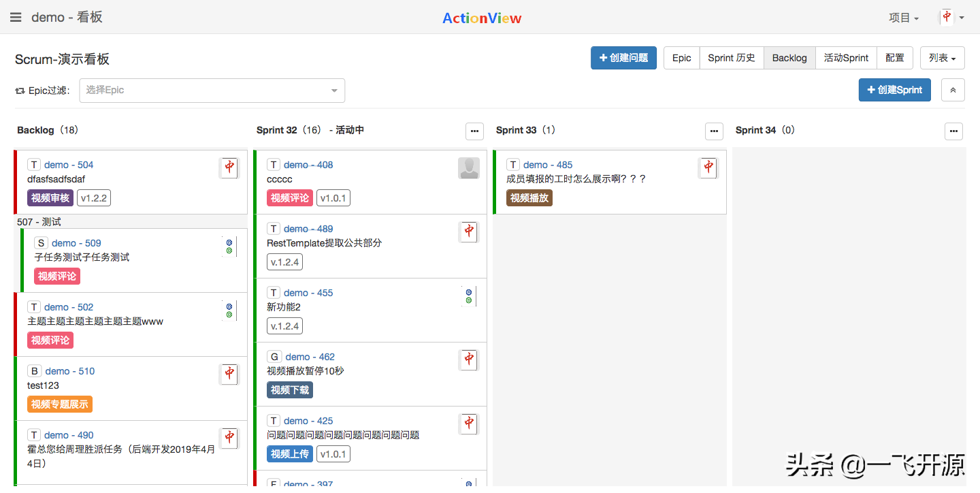Image resolution: width=980 pixels, height=493 pixels.
Task: Click the purple 视频审核 epic label
Action: pyautogui.click(x=50, y=198)
